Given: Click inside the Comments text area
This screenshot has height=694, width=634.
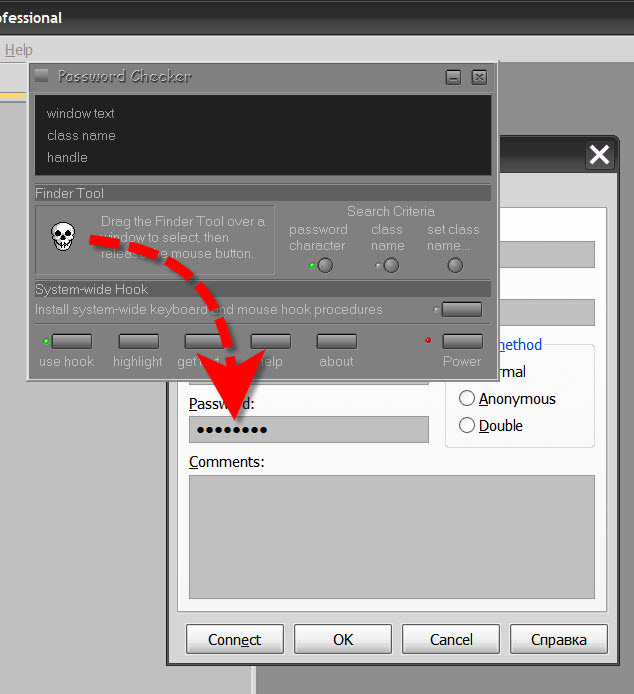Looking at the screenshot, I should click(x=391, y=536).
